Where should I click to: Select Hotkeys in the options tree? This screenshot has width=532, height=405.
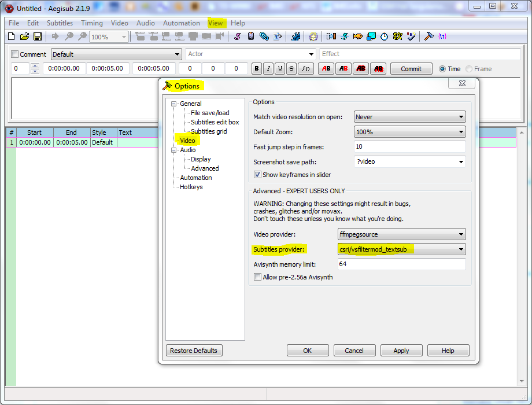pyautogui.click(x=191, y=187)
